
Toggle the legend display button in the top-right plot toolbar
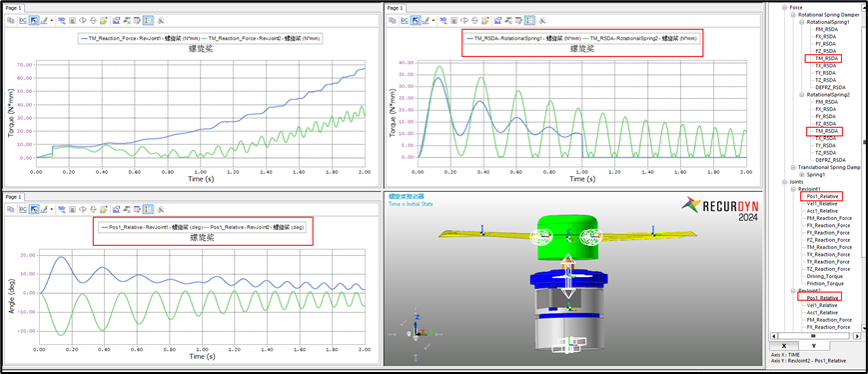[x=529, y=21]
